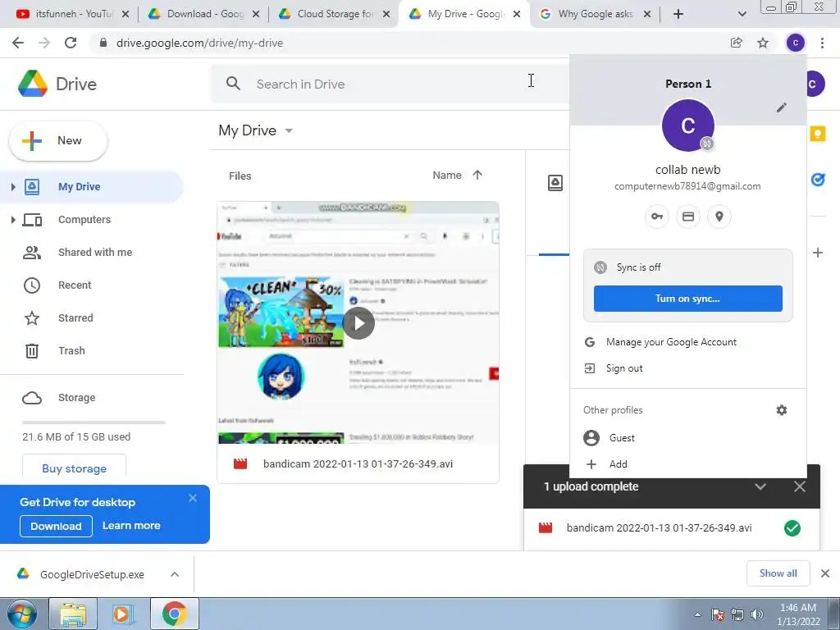Click the address bar URL

point(199,43)
